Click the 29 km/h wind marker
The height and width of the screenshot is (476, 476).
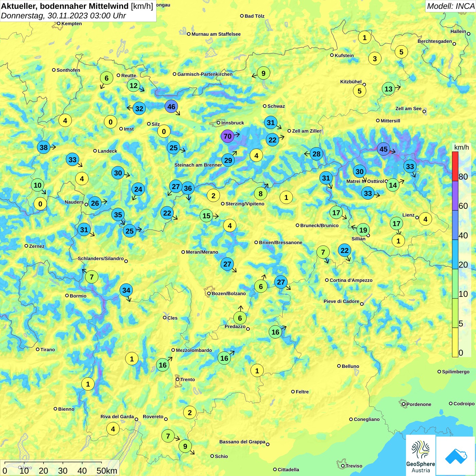228,160
